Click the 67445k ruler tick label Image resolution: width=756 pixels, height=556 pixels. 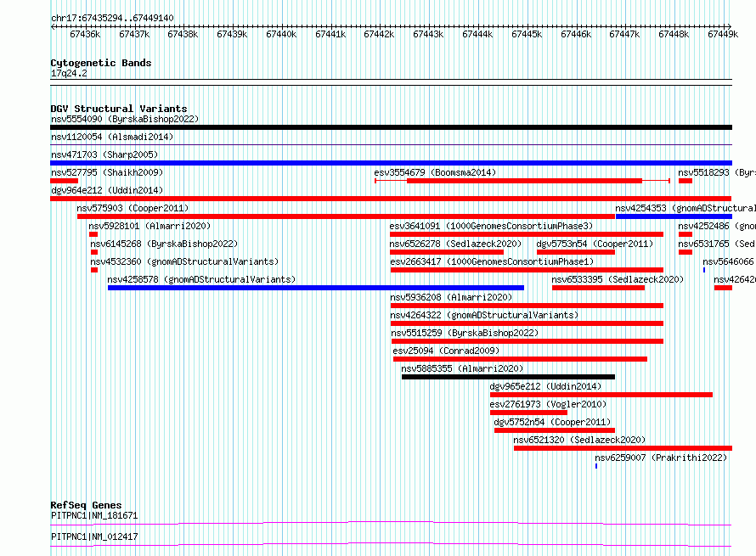(527, 34)
